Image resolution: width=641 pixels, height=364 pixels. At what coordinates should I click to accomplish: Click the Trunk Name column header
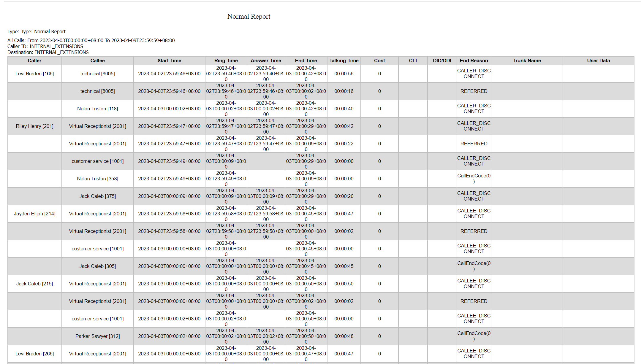pyautogui.click(x=527, y=61)
